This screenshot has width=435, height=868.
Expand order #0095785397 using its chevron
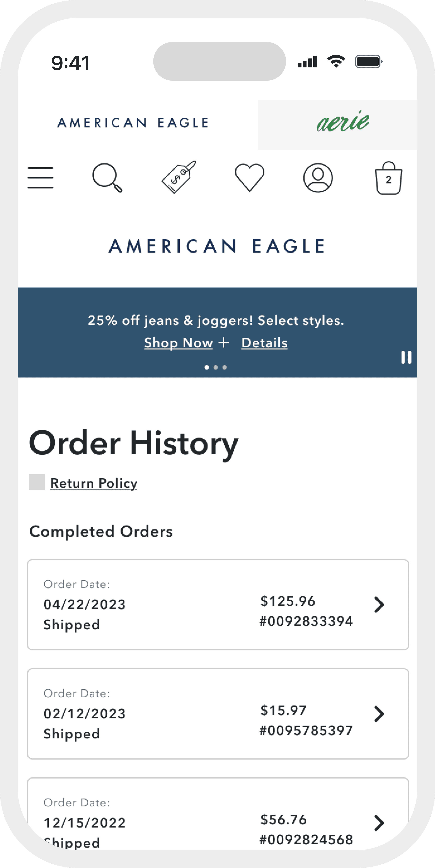coord(379,714)
